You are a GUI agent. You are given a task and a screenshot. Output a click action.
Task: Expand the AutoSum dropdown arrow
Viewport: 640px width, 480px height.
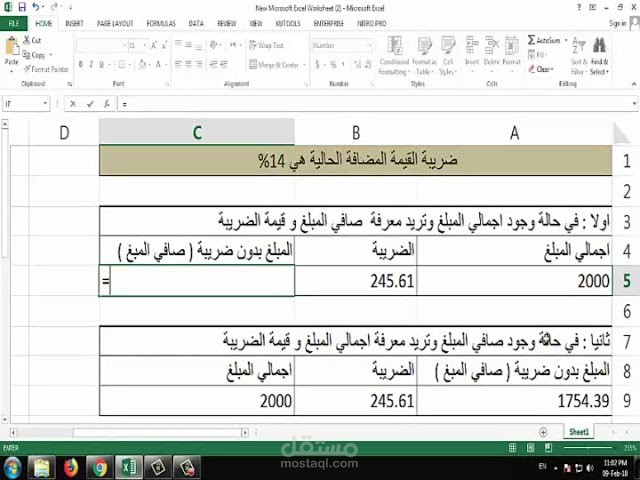(x=566, y=40)
